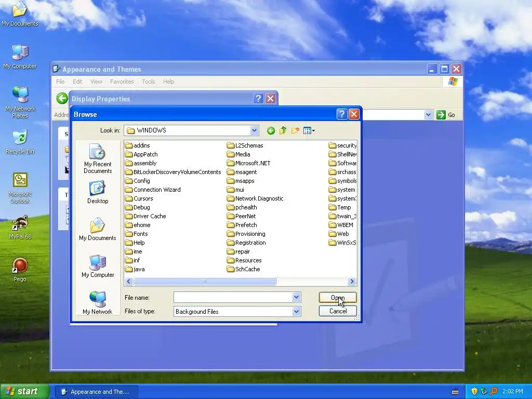Select My Network Places desktop icon

coord(20,102)
